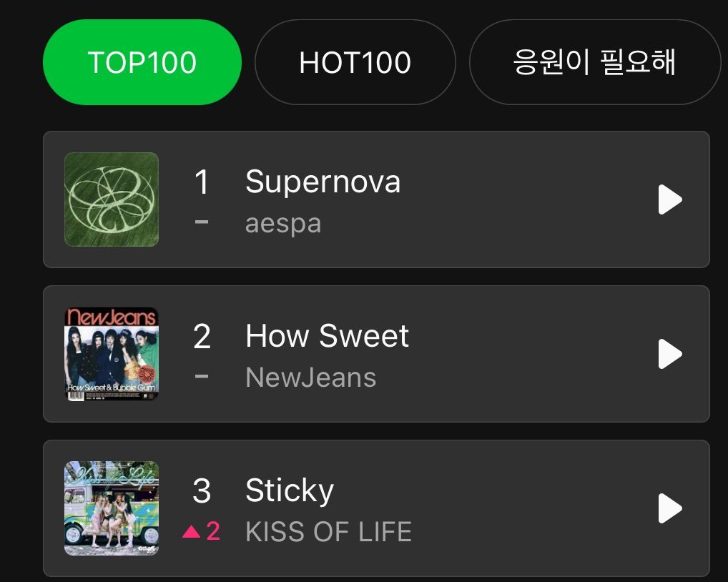Open the 응원이 필요해 tab
The image size is (728, 582).
point(594,63)
